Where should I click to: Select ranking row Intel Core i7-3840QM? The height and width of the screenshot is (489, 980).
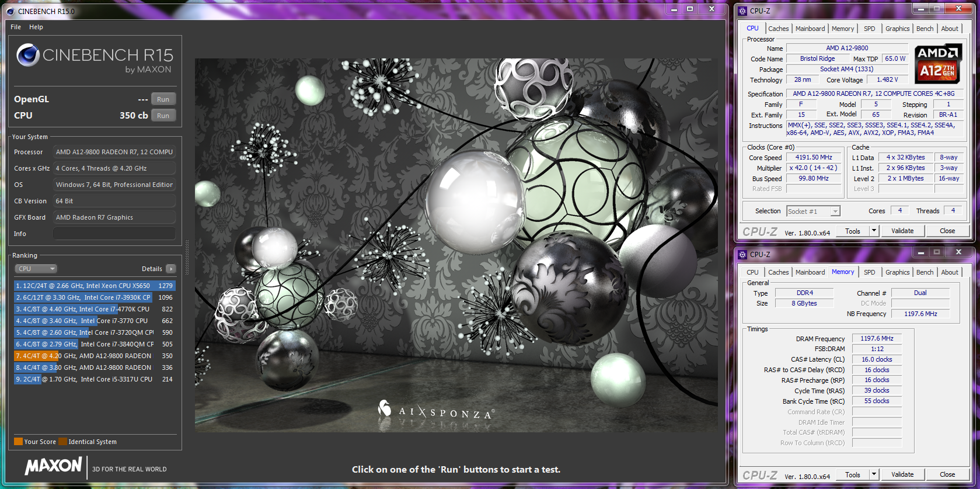click(x=95, y=344)
